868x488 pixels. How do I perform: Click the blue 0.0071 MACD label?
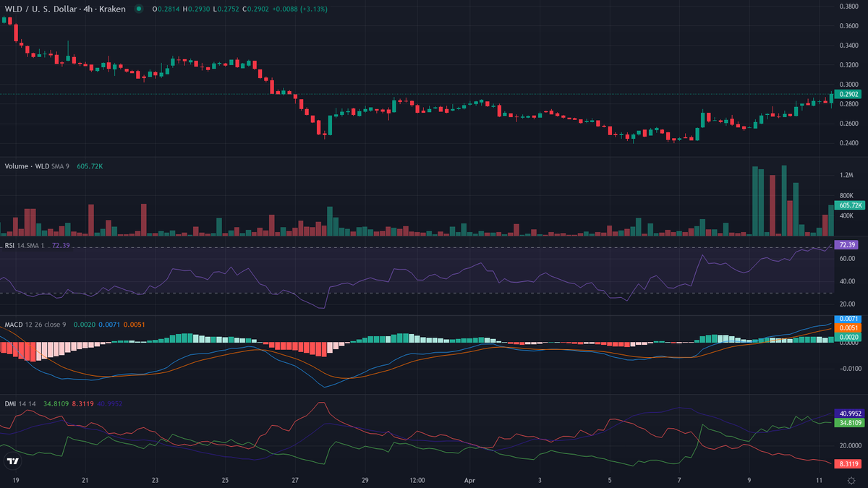[x=848, y=319]
